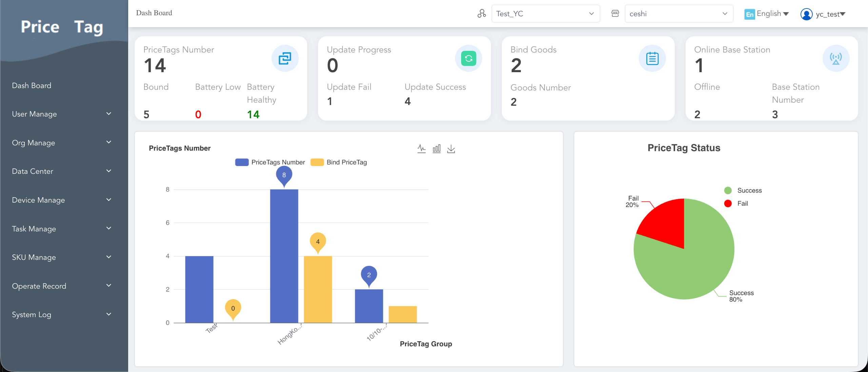Expand the Data Center chevron
The width and height of the screenshot is (868, 372).
click(109, 171)
